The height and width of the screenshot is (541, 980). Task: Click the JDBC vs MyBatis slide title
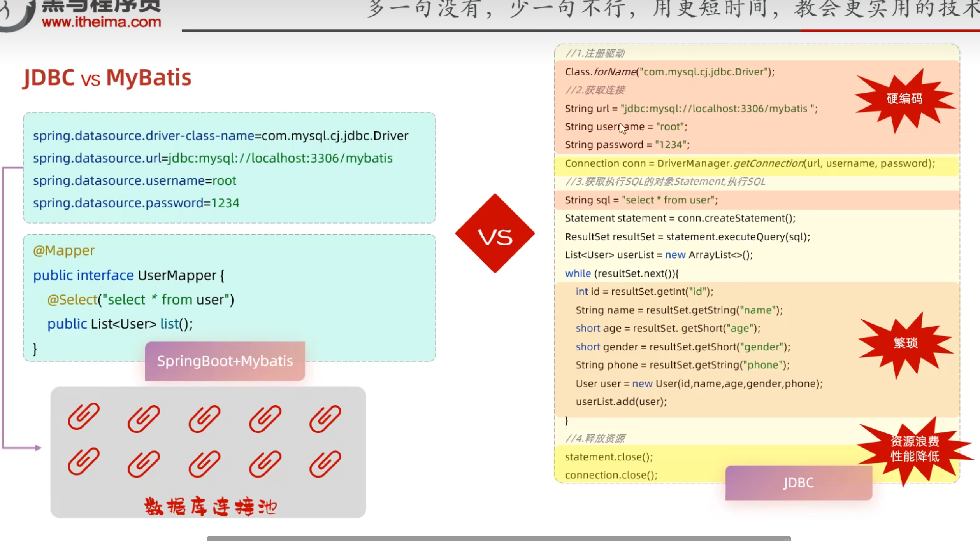(107, 78)
